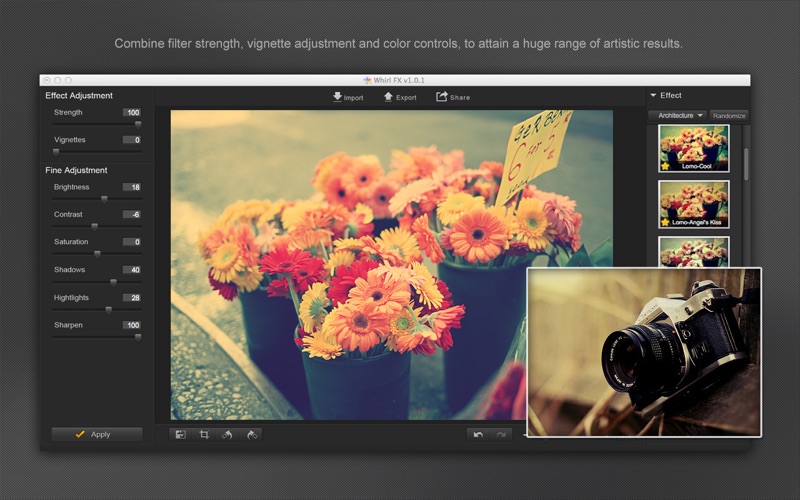
Task: Click the Shadows value field
Action: [132, 270]
